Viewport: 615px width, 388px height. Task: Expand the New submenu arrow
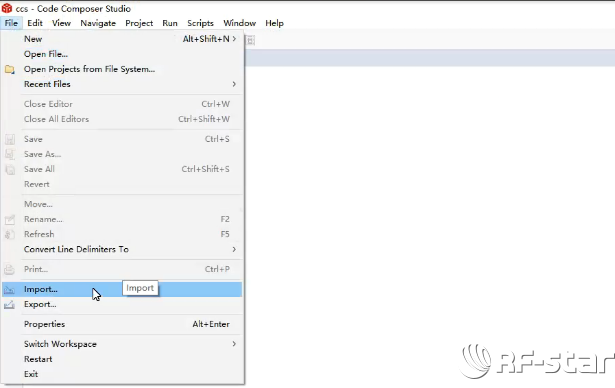click(x=234, y=39)
